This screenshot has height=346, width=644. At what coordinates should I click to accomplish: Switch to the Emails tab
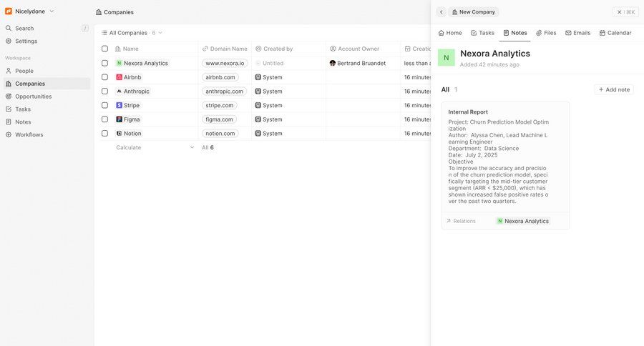coord(578,33)
